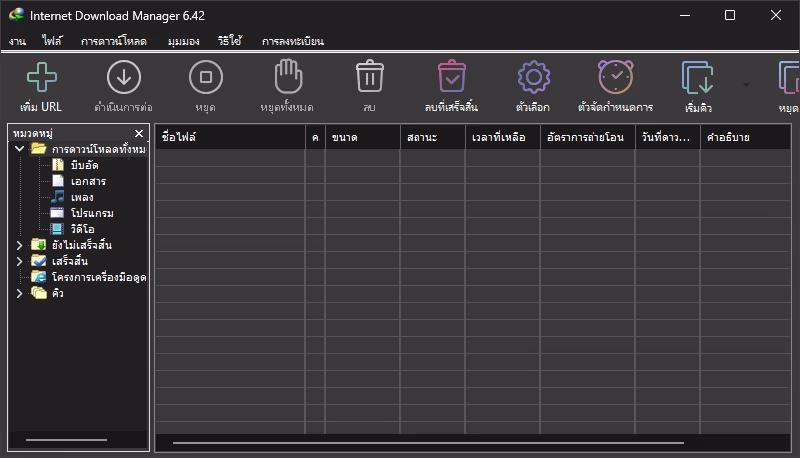800x458 pixels.
Task: Click the download list horizontal scrollbar
Action: (427, 442)
